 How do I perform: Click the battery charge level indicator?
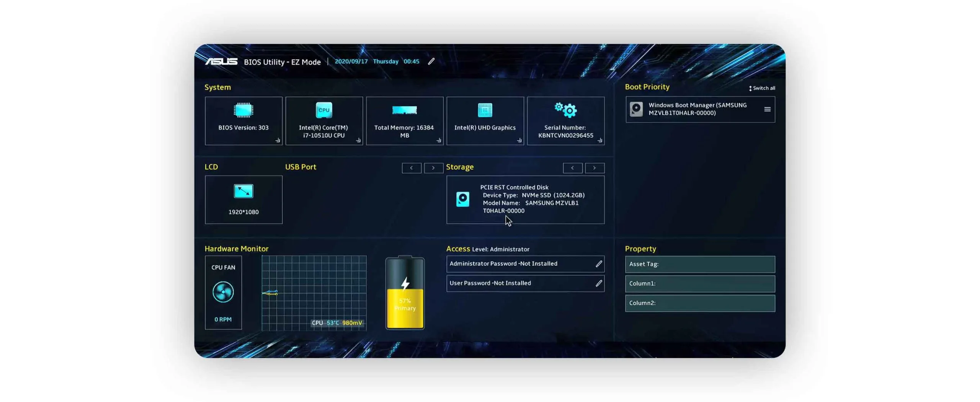pos(405,294)
